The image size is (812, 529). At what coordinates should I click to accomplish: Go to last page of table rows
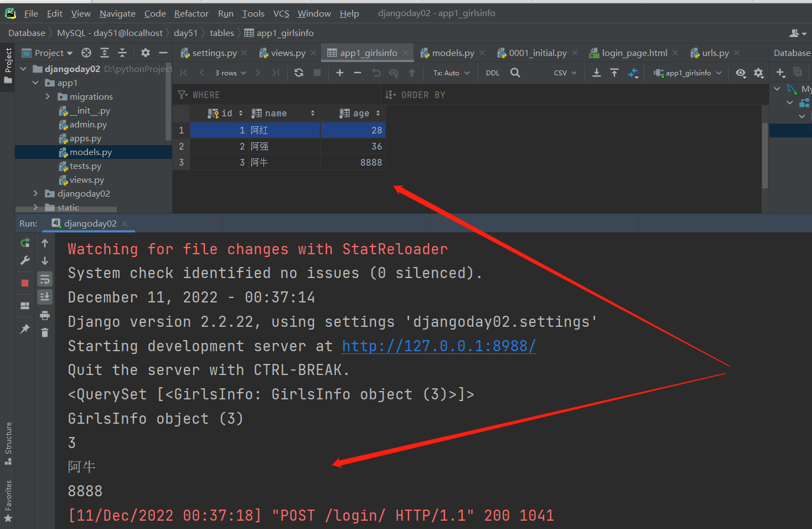point(275,73)
